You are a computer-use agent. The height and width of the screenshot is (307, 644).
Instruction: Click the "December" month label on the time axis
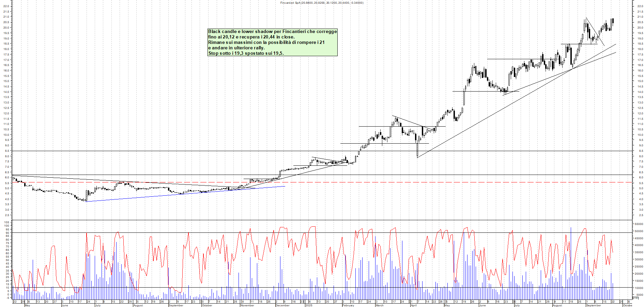282,305
